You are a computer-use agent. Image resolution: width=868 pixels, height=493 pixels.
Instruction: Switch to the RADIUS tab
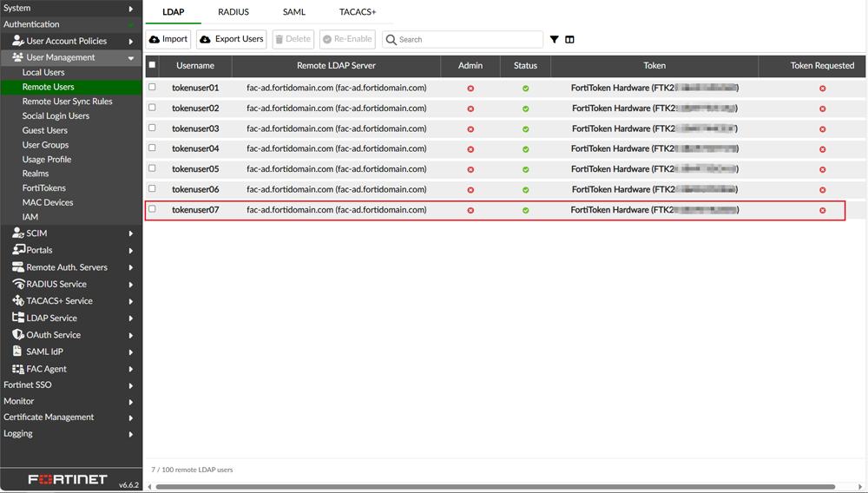point(233,12)
